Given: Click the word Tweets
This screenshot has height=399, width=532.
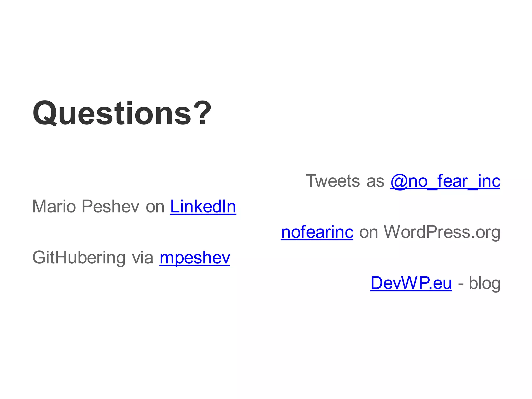Looking at the screenshot, I should [x=332, y=181].
